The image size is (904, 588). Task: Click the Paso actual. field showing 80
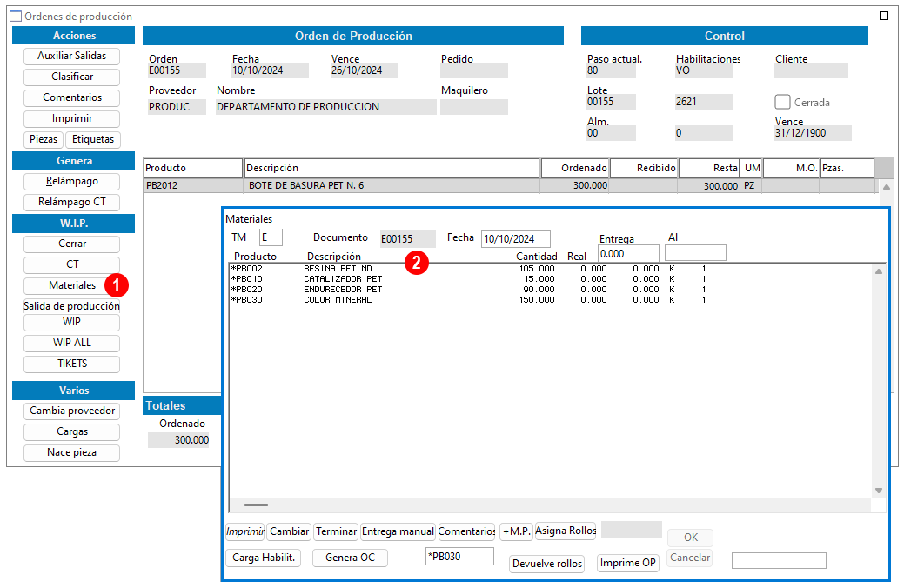(611, 70)
